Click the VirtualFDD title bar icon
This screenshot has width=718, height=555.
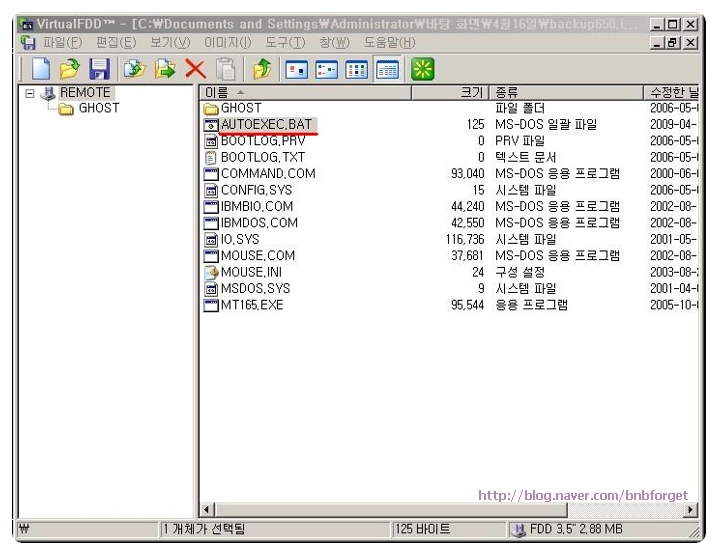pos(27,24)
